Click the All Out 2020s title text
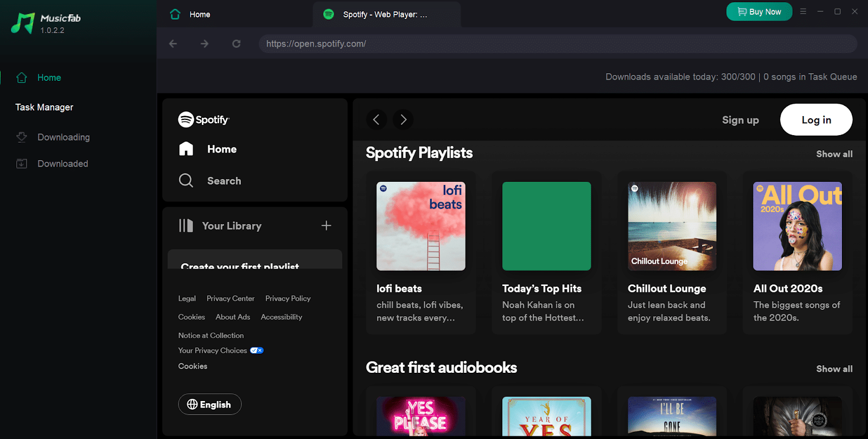 click(788, 289)
